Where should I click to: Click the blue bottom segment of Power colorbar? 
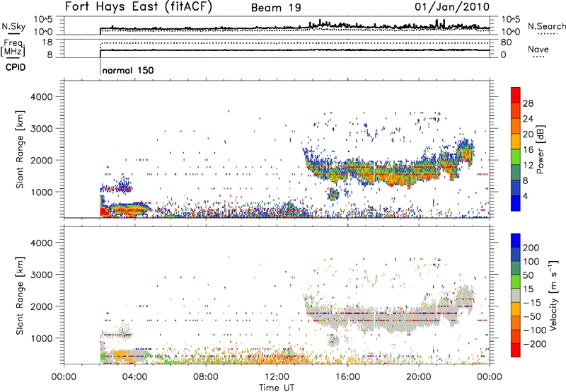pyautogui.click(x=516, y=203)
